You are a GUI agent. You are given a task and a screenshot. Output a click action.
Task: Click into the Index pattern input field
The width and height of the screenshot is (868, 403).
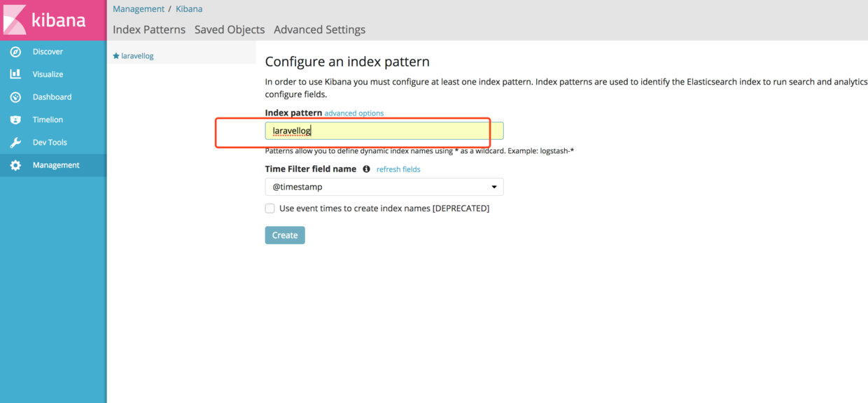(x=384, y=131)
